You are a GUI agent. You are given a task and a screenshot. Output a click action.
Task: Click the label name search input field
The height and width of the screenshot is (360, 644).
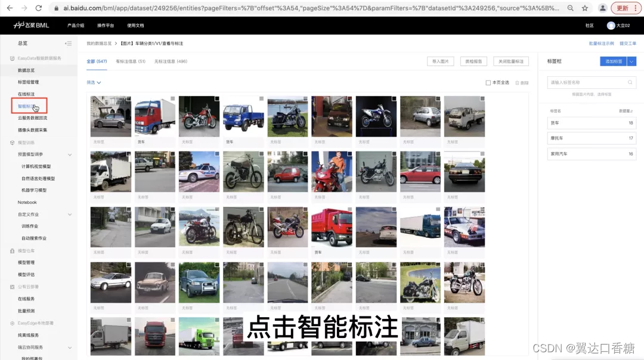tap(592, 82)
